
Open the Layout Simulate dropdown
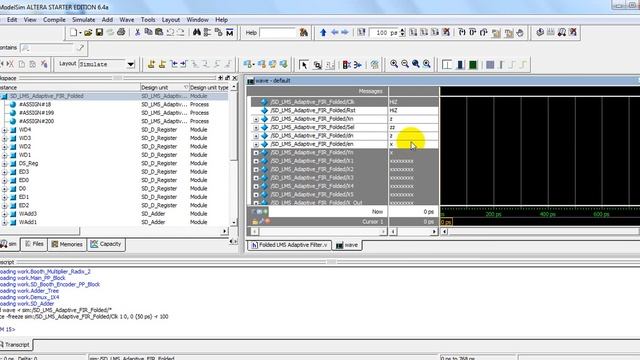pyautogui.click(x=131, y=64)
